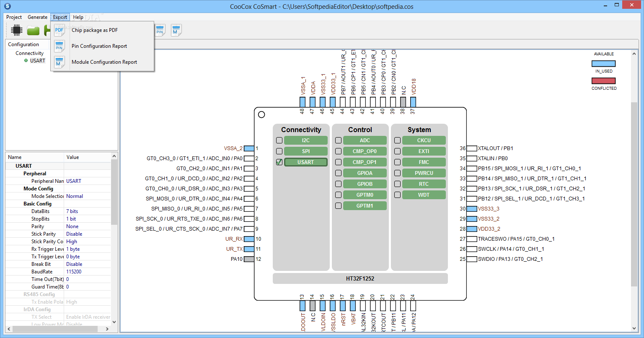
Task: Select pin 30 VSS33_3 box
Action: click(472, 209)
